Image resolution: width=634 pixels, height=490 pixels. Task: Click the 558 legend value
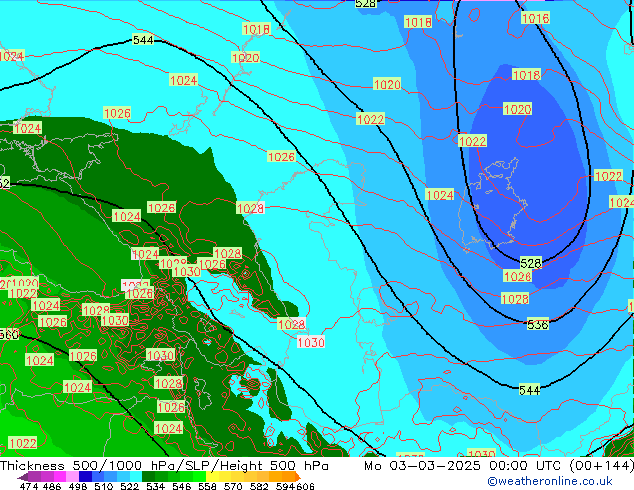pyautogui.click(x=207, y=486)
